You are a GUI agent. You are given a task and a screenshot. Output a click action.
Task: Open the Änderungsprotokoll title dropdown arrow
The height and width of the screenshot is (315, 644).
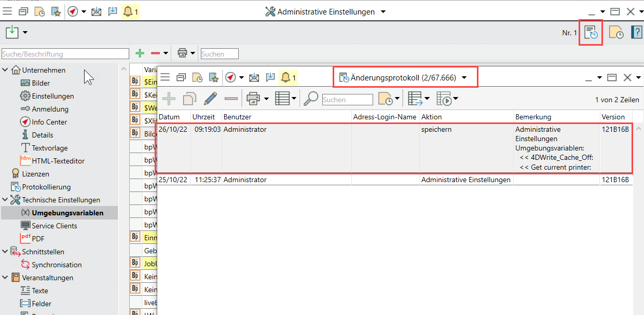[x=464, y=78]
